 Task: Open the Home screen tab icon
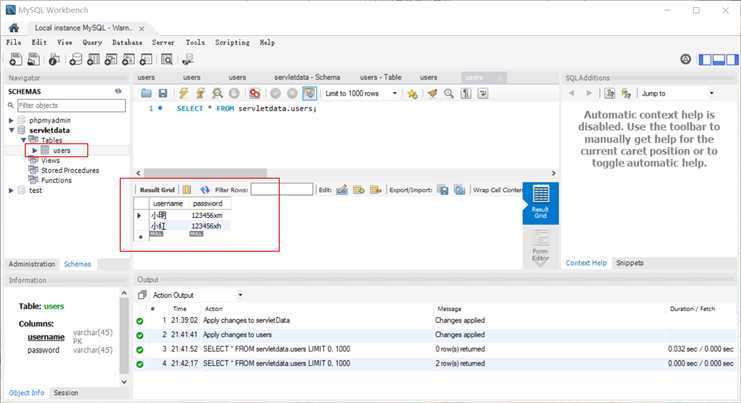[14, 28]
